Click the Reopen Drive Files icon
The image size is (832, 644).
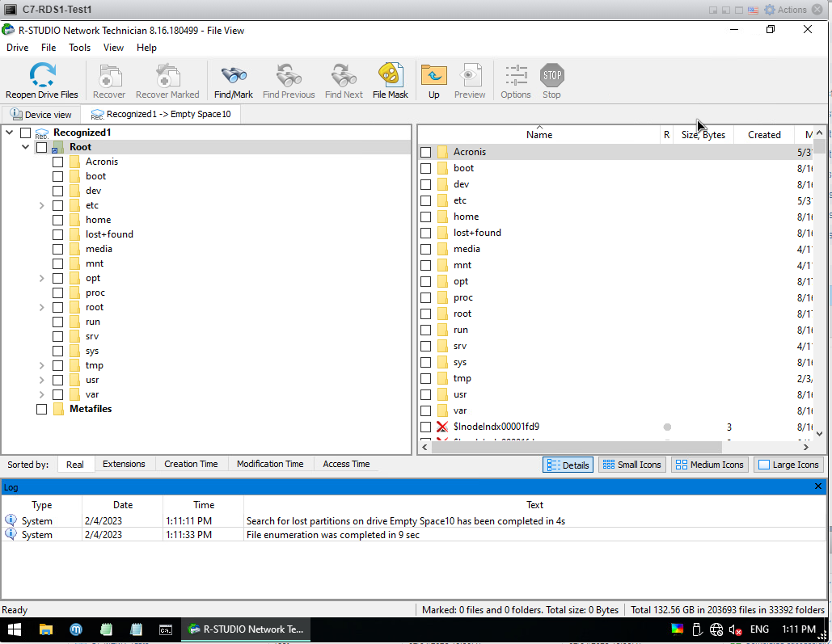click(x=42, y=77)
